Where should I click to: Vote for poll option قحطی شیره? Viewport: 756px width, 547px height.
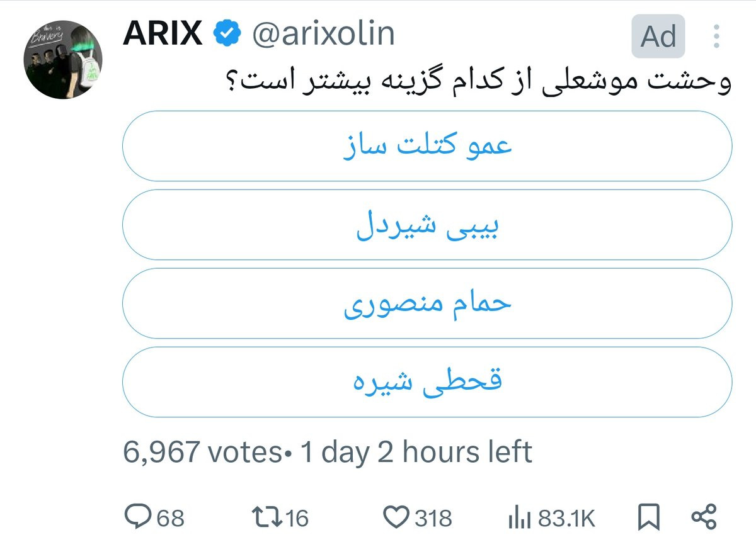point(427,382)
